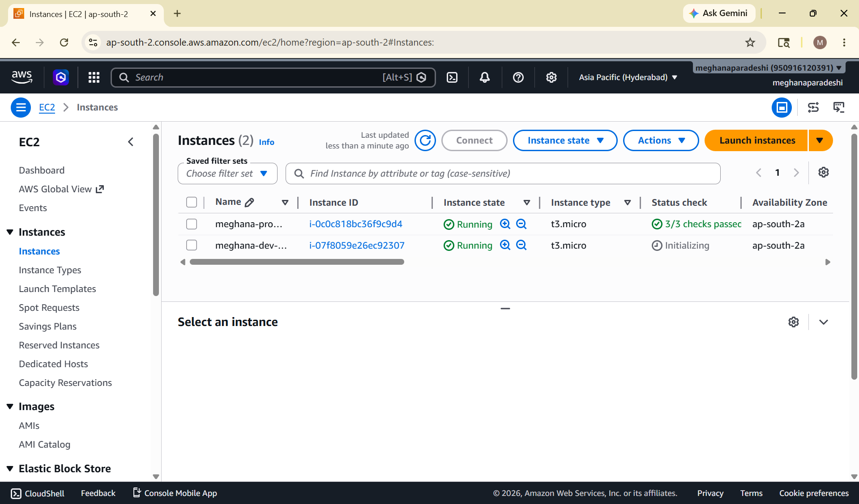Open the search-tabs icon beside bookmark star
The height and width of the screenshot is (504, 859).
pyautogui.click(x=784, y=42)
